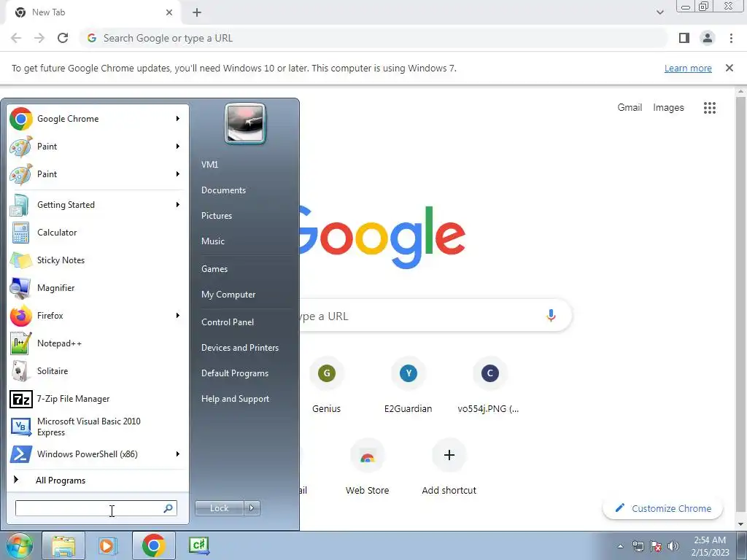Open Default Programs
This screenshot has height=560, width=747.
point(235,373)
